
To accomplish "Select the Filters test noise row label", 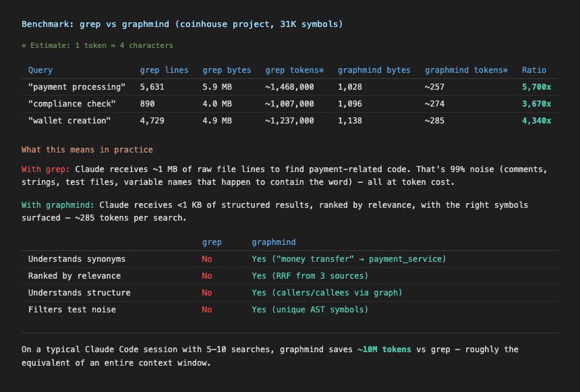I will coord(72,310).
